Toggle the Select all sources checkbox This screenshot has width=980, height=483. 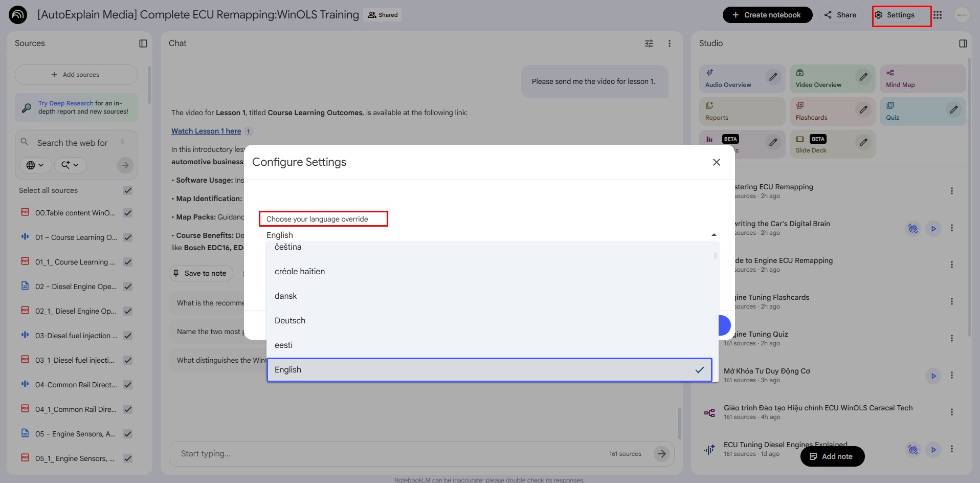pyautogui.click(x=128, y=190)
